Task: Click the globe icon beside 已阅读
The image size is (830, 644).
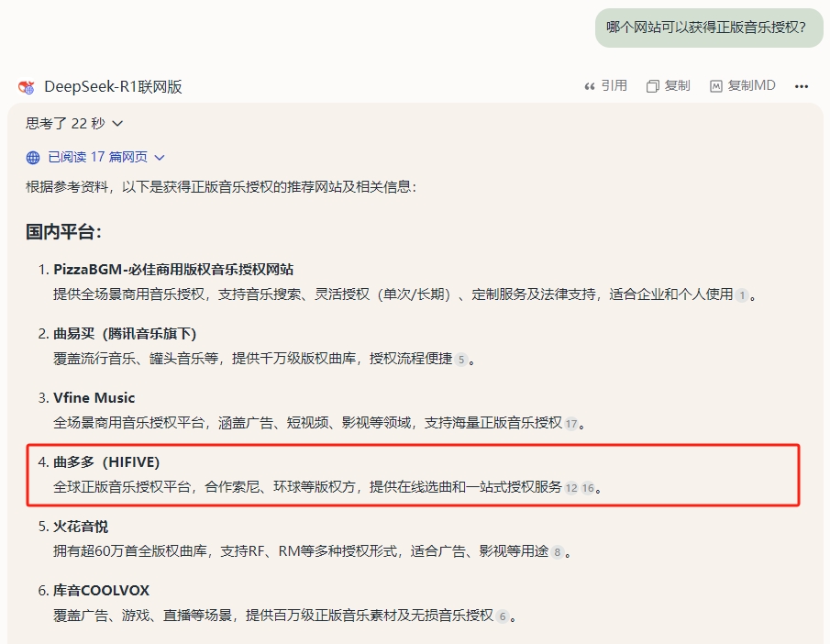Action: (33, 158)
